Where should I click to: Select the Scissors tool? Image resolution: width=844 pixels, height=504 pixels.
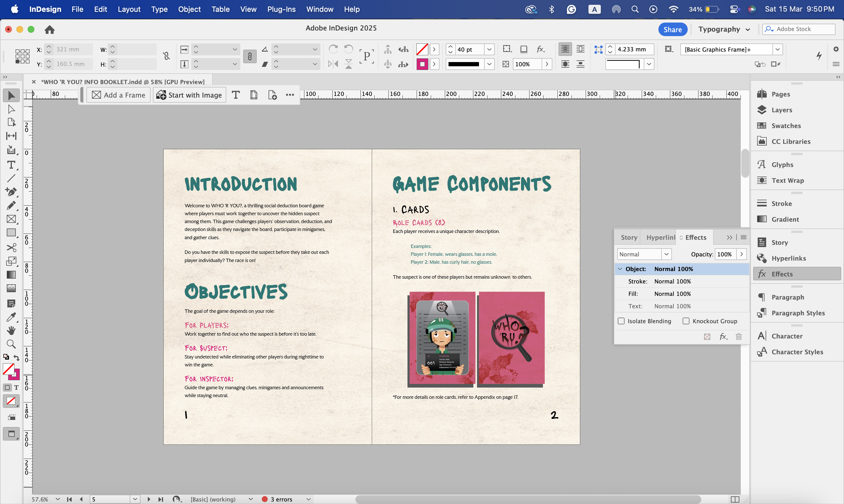pos(11,248)
